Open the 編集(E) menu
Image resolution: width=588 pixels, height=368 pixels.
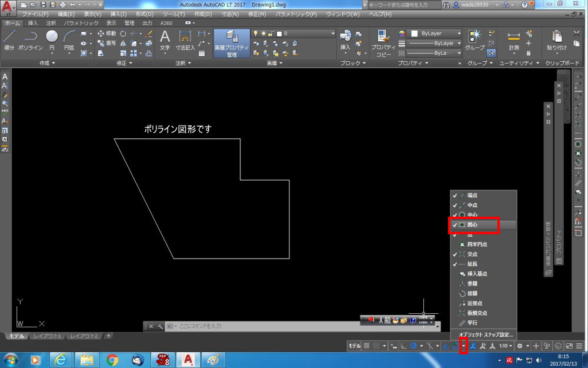(66, 14)
